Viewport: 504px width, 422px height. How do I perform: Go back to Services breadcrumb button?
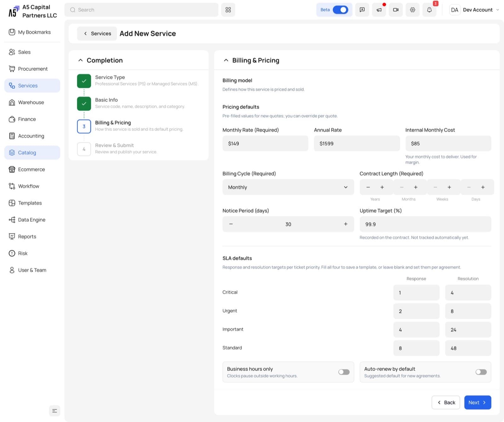97,33
